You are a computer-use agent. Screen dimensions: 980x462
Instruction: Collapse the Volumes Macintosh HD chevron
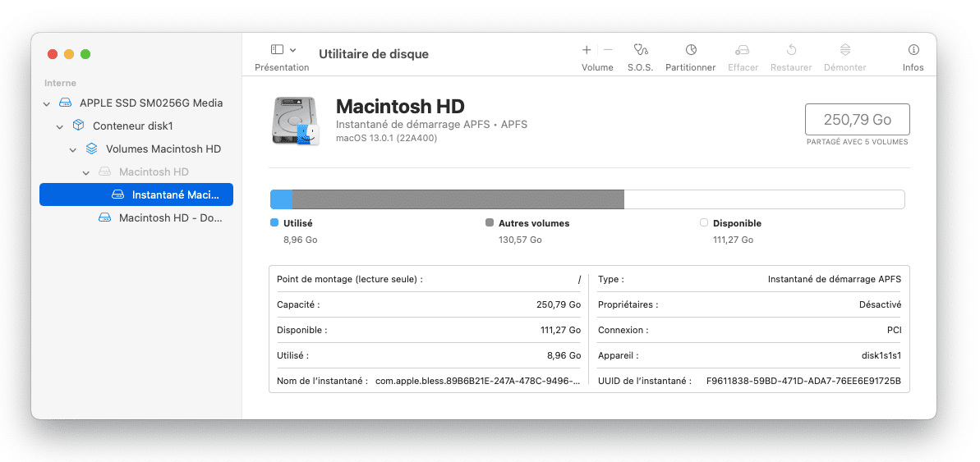73,149
